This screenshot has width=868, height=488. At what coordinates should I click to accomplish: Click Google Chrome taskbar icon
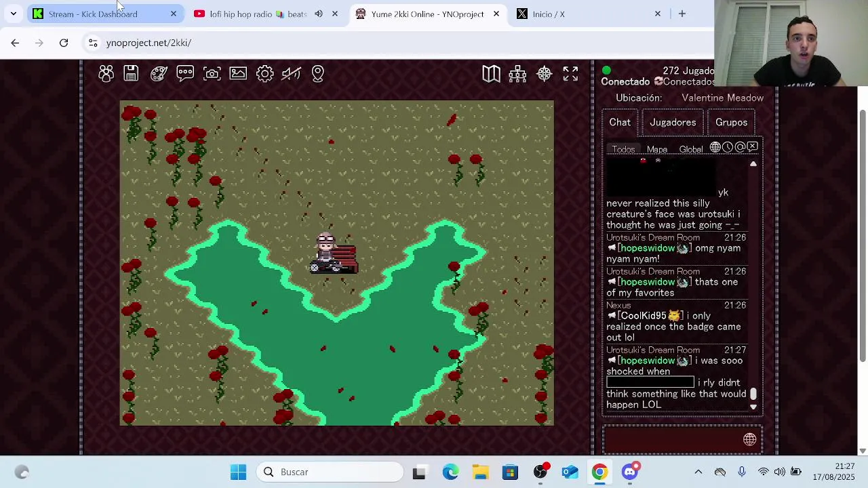click(x=599, y=472)
